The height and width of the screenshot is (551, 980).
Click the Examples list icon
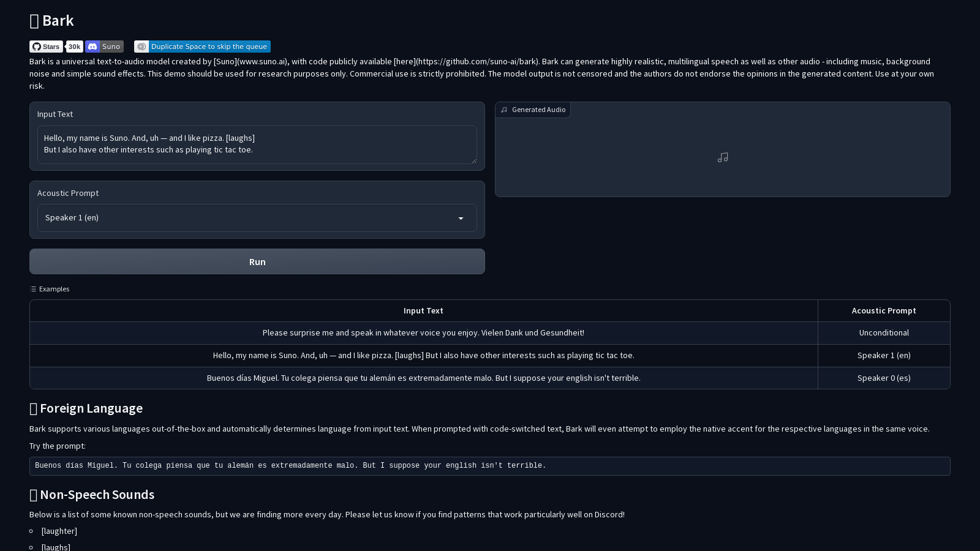[33, 289]
